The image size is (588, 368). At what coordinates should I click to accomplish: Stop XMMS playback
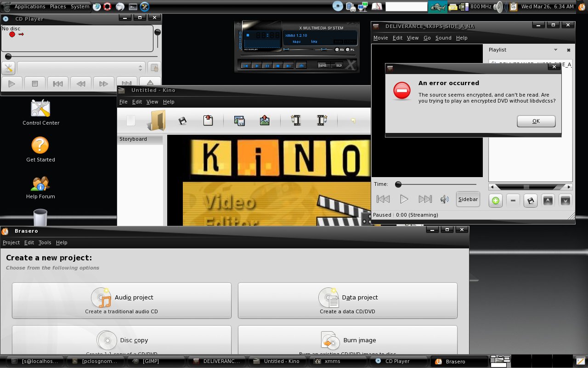pos(277,66)
